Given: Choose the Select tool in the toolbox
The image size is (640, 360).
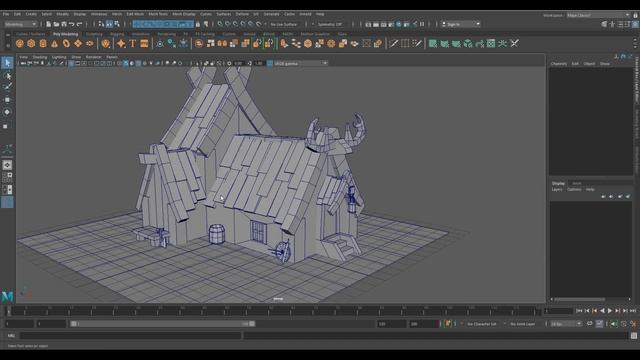Looking at the screenshot, I should coord(7,63).
